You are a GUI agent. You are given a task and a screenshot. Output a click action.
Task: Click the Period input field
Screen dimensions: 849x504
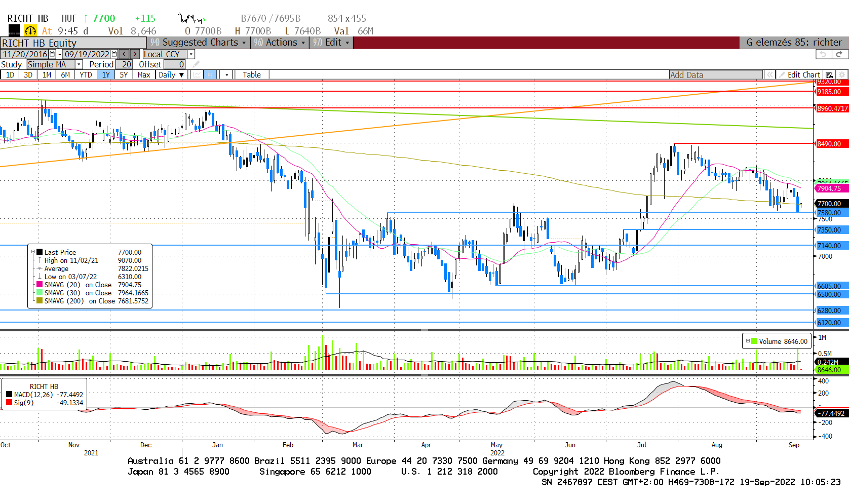coord(125,64)
